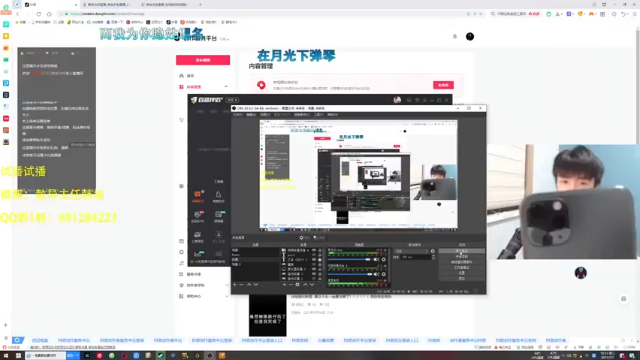Screen dimensions: 640x360
Task: Open Windows Start menu
Action: [x=6, y=356]
